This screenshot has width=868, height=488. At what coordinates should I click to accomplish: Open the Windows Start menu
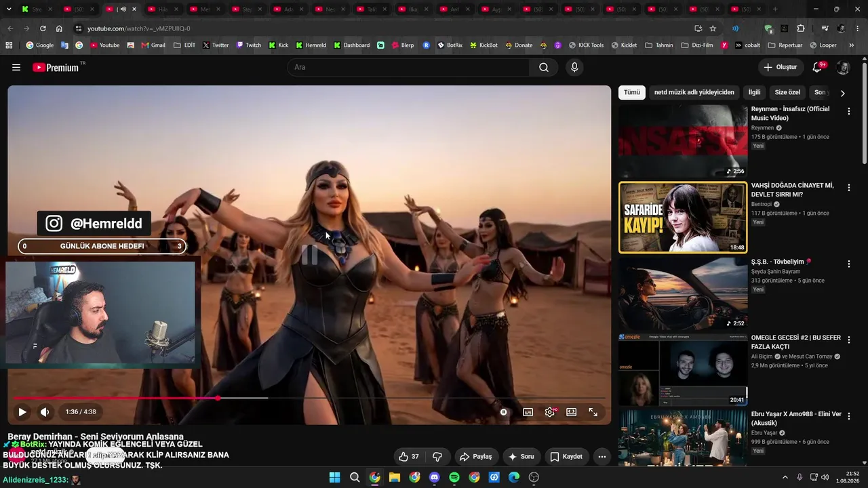(334, 477)
